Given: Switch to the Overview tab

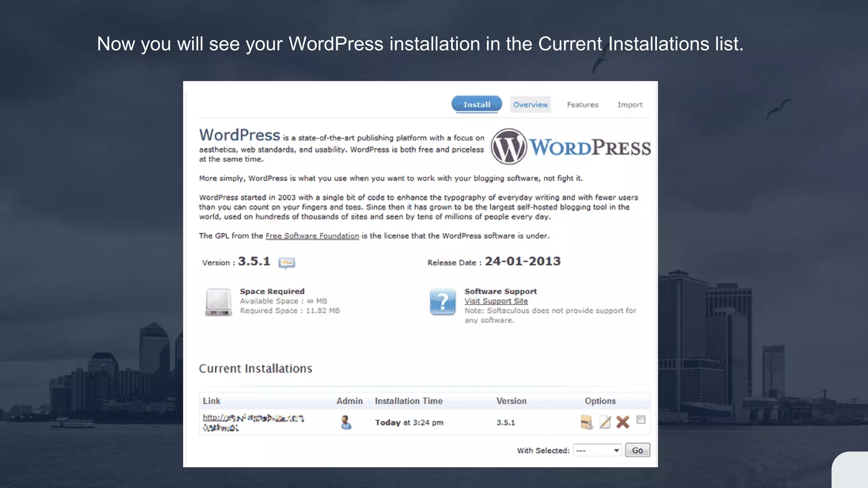Looking at the screenshot, I should coord(530,105).
